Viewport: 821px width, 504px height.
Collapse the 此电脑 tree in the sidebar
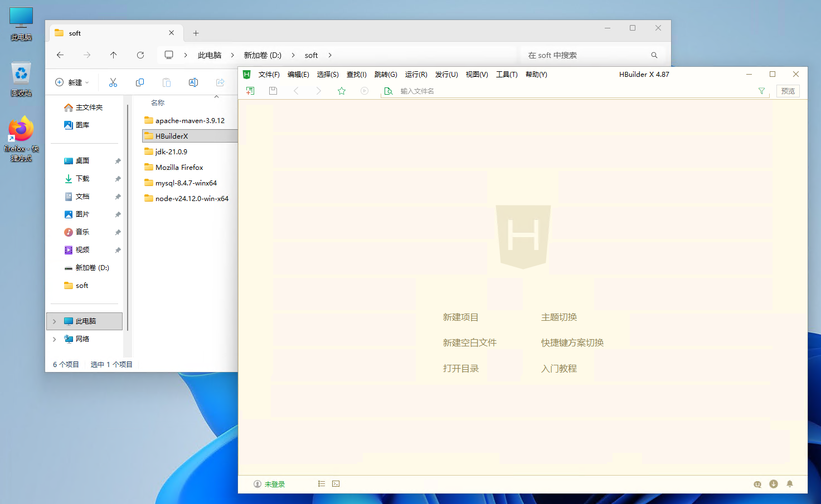54,321
